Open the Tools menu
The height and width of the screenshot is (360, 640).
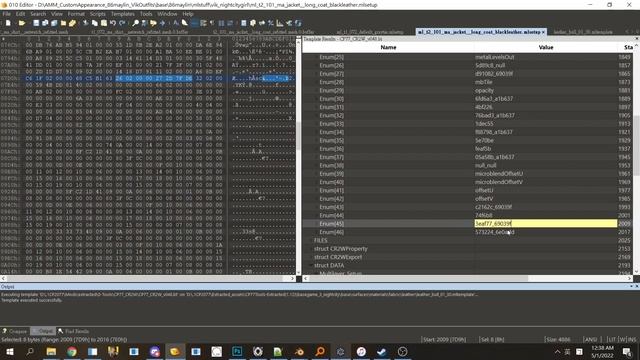(146, 14)
